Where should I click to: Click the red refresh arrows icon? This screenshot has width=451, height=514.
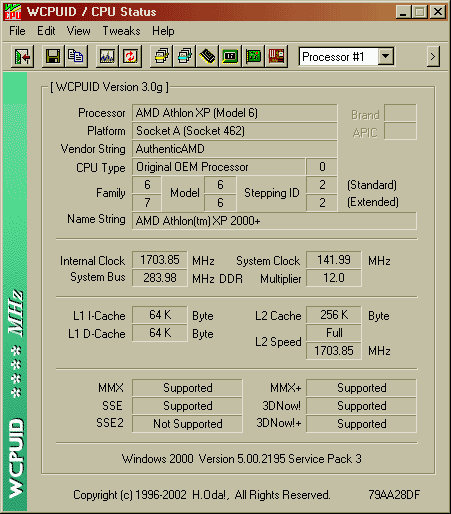[130, 57]
